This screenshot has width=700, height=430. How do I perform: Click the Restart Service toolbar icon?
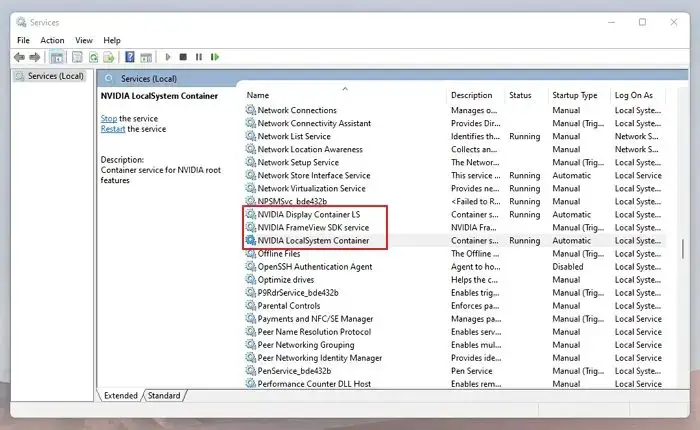[215, 57]
